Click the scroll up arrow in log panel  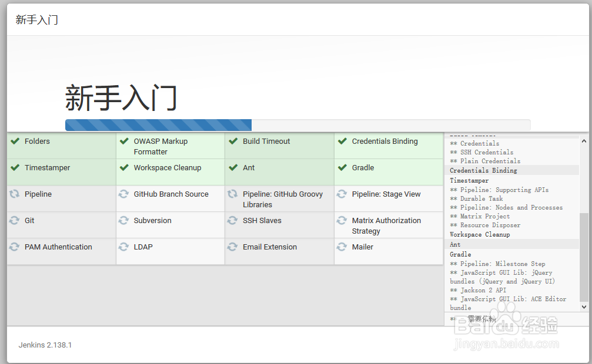pos(584,141)
